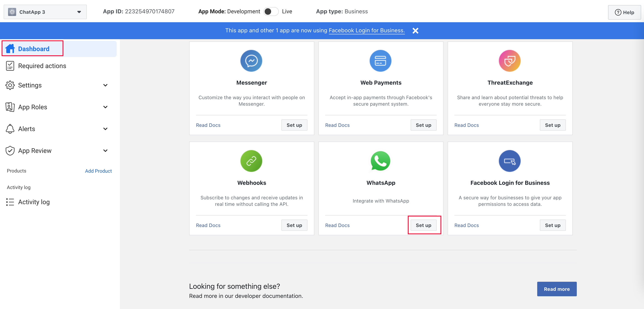Click the Facebook Login for Business icon

tap(510, 161)
